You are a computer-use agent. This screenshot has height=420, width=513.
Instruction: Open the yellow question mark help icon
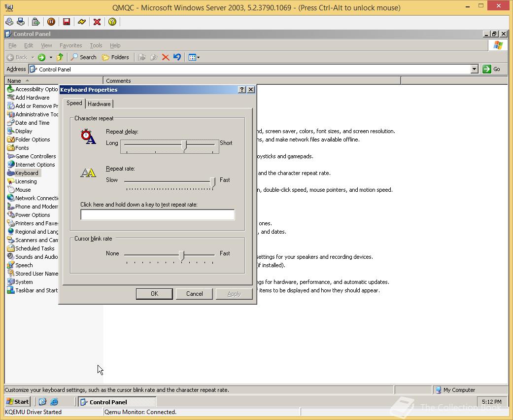point(112,22)
